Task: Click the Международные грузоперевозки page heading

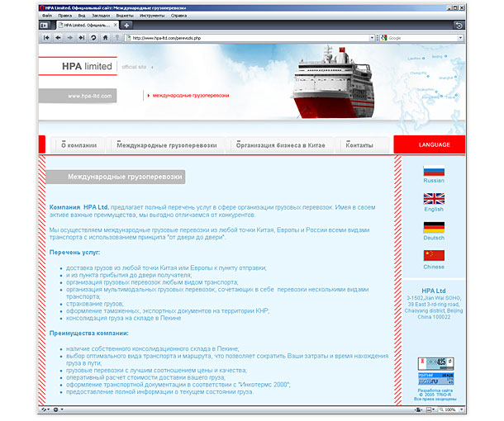Action: tap(125, 177)
